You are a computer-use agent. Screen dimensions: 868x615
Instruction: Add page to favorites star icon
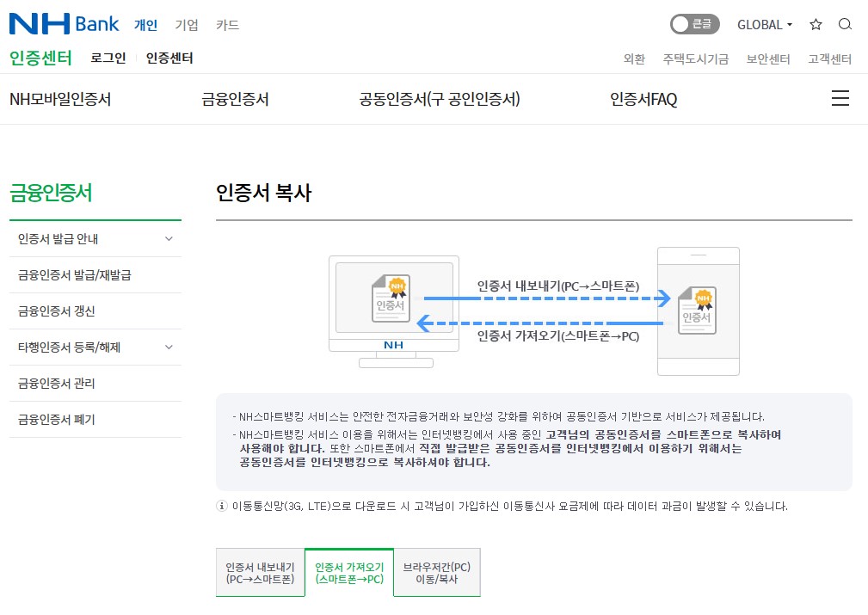[816, 24]
